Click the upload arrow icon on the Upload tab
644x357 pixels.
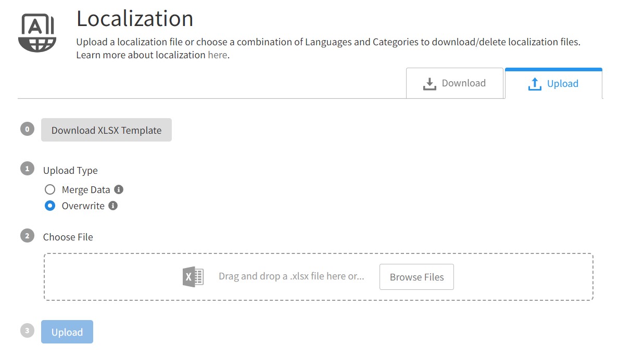[x=535, y=83]
